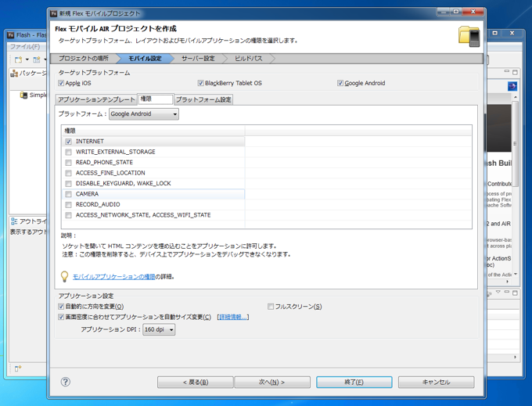Viewport: 532px width, 406px height.
Task: Click Contribute text in background start page
Action: tap(499, 184)
